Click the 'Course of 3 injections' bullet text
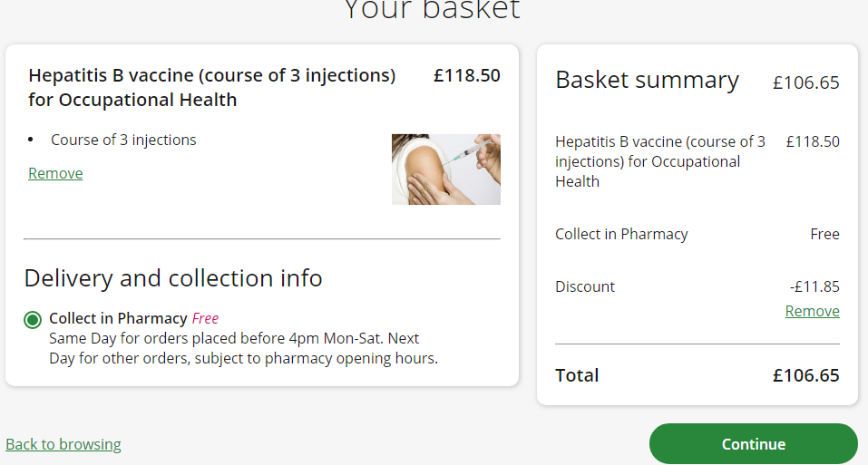 pos(123,140)
